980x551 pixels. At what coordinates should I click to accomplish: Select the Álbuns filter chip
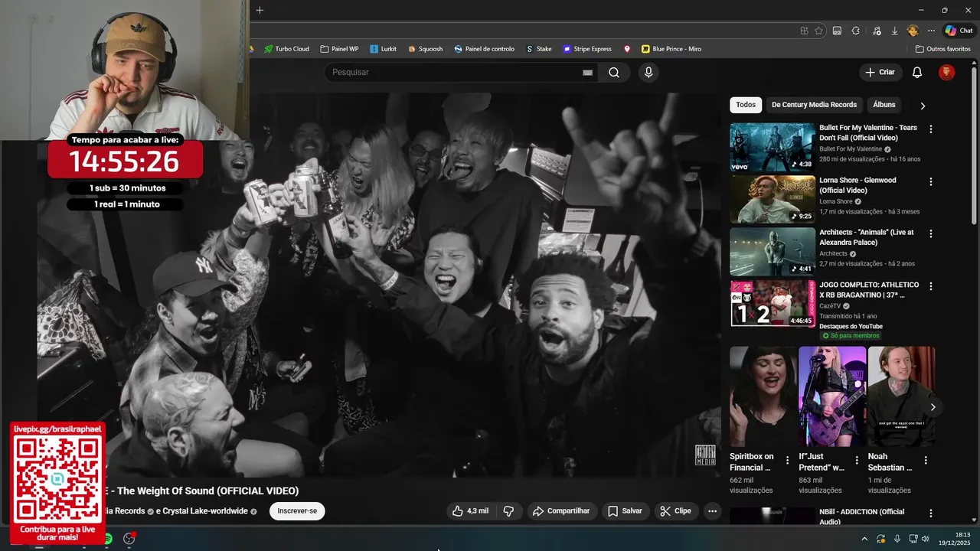[x=884, y=105]
